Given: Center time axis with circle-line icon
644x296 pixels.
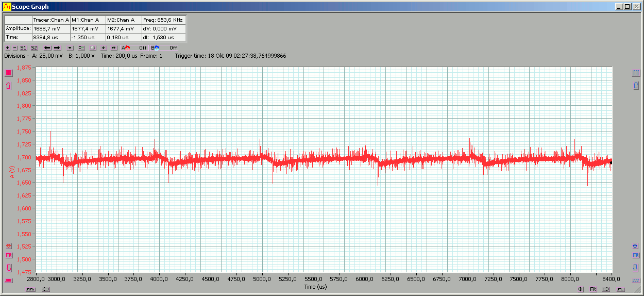Looking at the screenshot, I should [581, 289].
